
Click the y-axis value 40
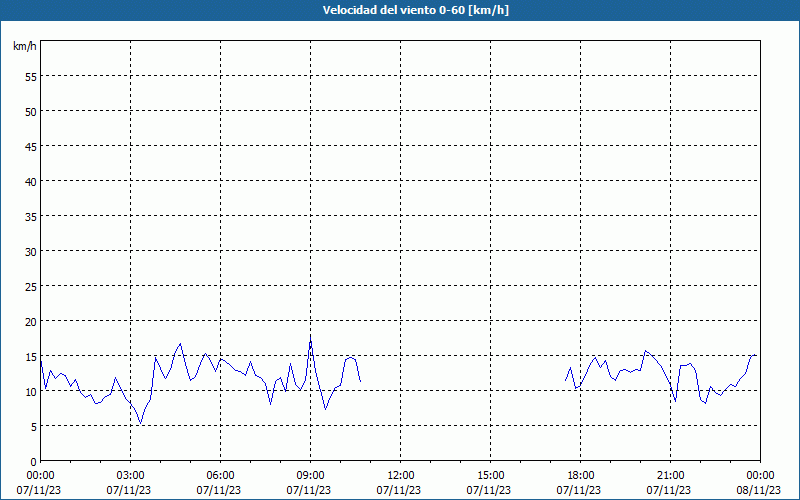coord(31,182)
